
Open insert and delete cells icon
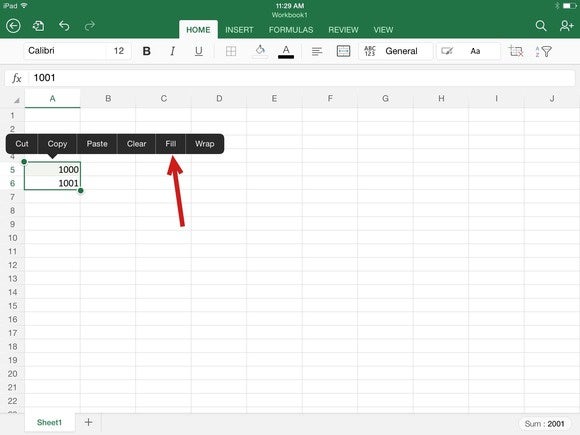tap(516, 51)
